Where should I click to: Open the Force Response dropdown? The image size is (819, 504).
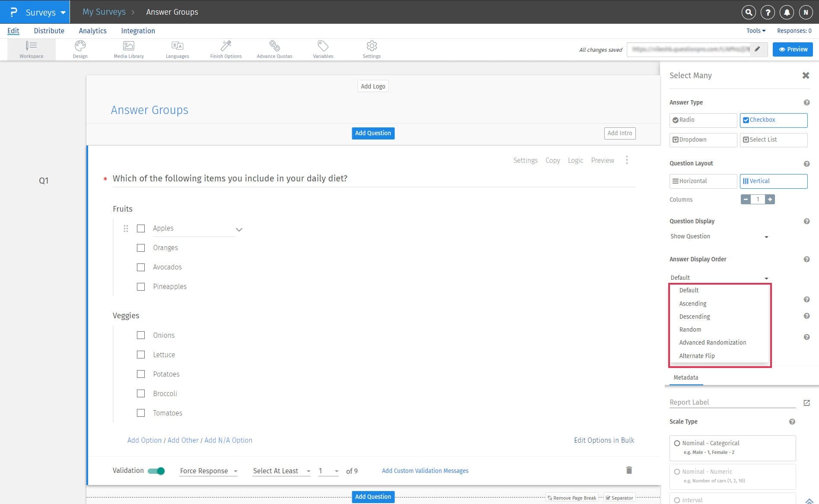(x=209, y=471)
